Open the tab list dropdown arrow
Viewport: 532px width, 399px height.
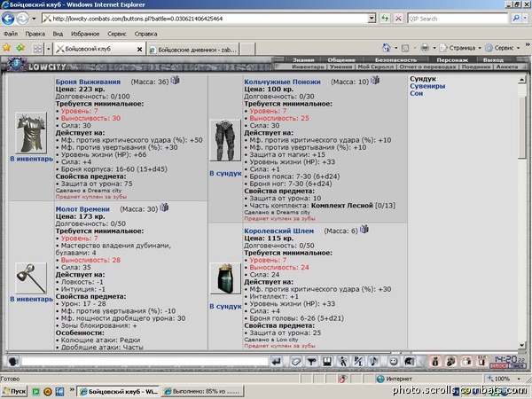(x=49, y=49)
